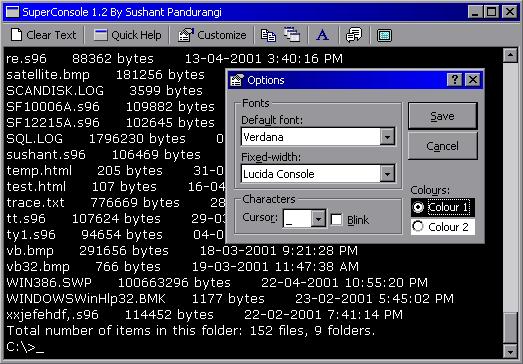The width and height of the screenshot is (523, 364).
Task: Click the 'SF10006A.s96' file name
Action: 53,106
